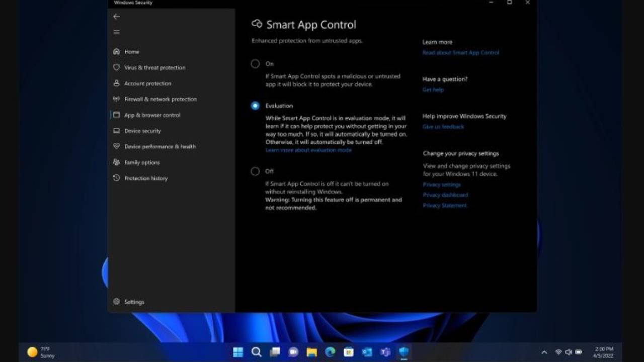Click the volume speaker tray icon
This screenshot has width=644, height=362.
(568, 352)
